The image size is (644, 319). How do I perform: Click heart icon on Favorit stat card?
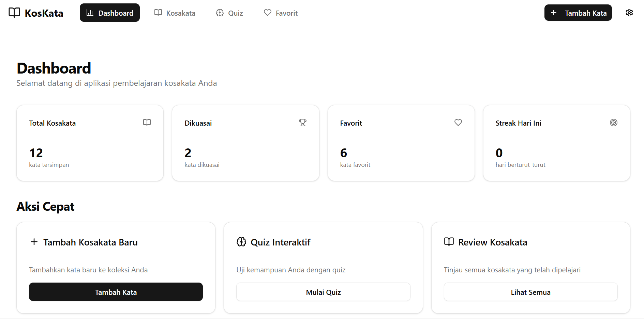[458, 123]
